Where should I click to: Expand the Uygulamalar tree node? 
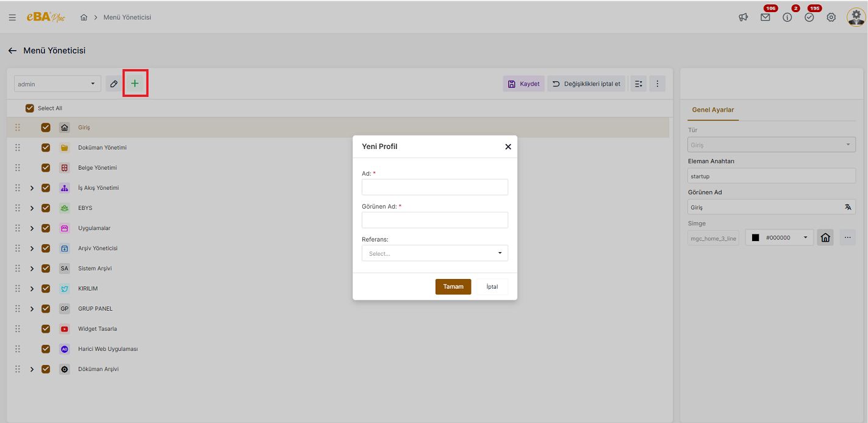pos(32,228)
